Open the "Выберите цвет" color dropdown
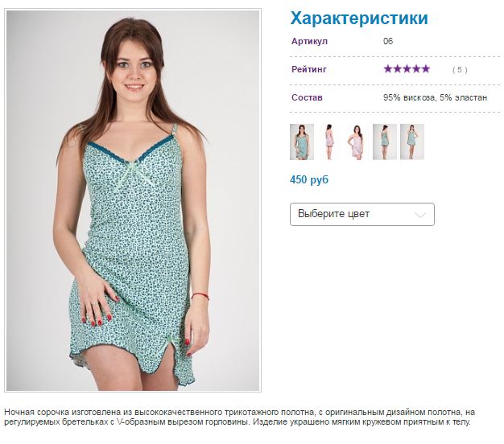The image size is (504, 444). (362, 214)
